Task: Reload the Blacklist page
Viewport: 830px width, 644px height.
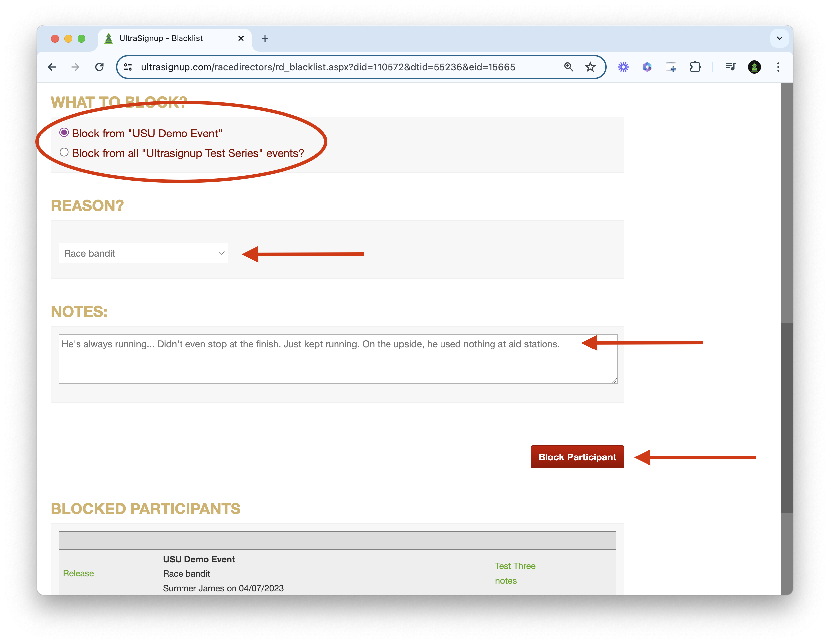Action: click(100, 67)
